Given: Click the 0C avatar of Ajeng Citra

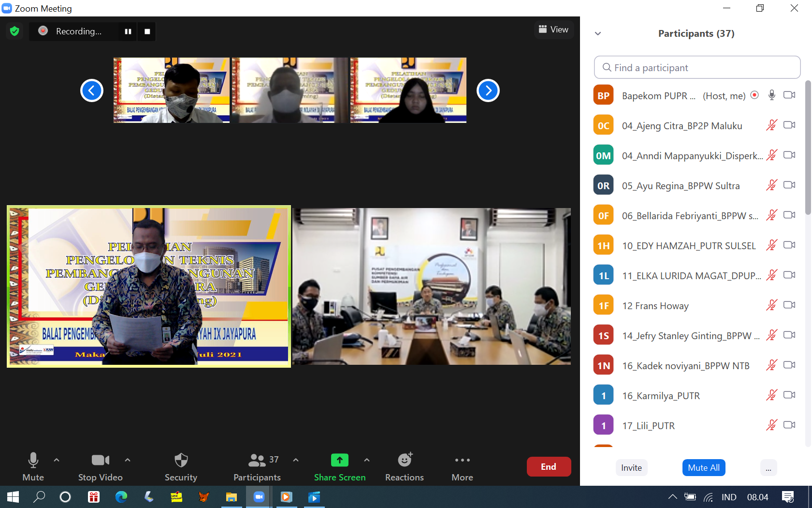Looking at the screenshot, I should pyautogui.click(x=603, y=125).
